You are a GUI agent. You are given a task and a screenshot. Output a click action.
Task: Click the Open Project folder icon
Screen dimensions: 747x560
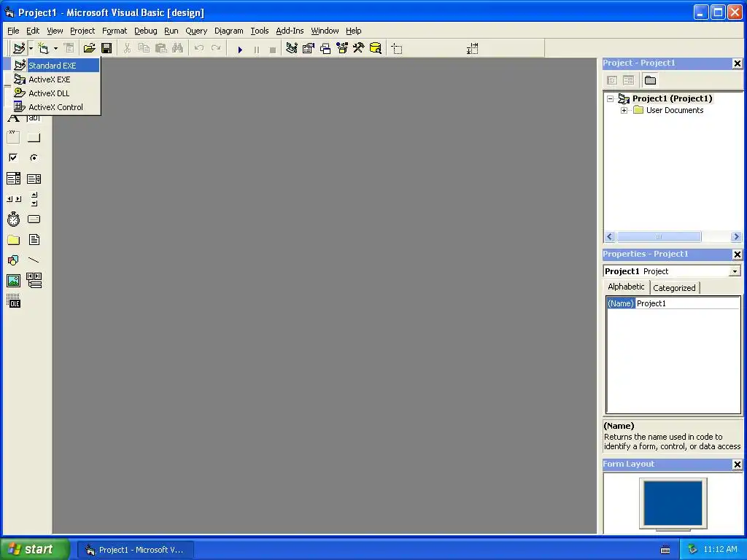(89, 48)
